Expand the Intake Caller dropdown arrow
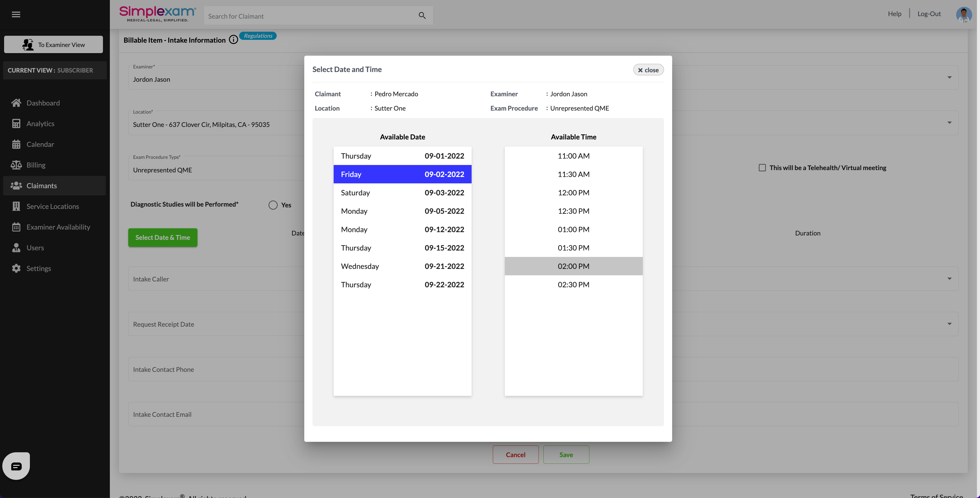Screen dimensions: 980x498 949,278
